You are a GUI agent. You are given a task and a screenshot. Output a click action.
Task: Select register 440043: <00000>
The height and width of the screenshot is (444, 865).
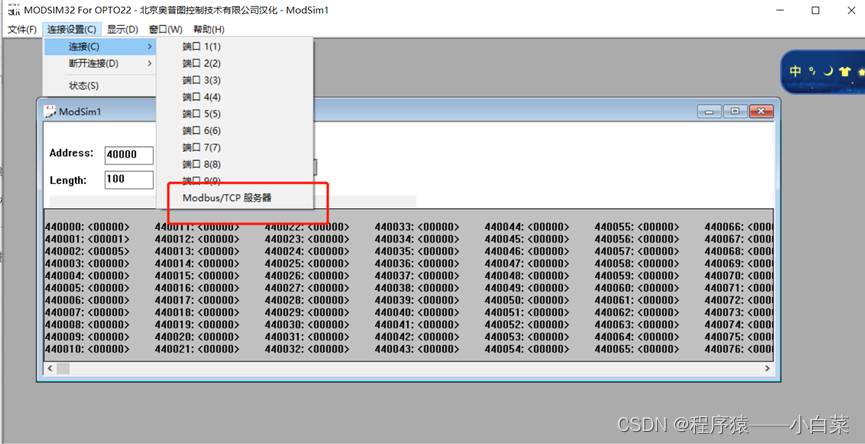[417, 349]
